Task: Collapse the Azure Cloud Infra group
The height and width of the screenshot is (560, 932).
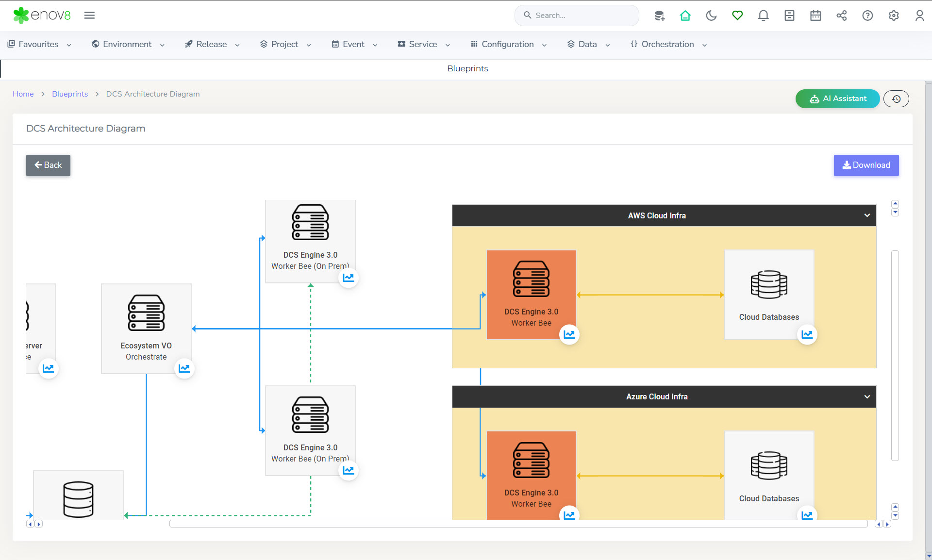Action: click(867, 396)
